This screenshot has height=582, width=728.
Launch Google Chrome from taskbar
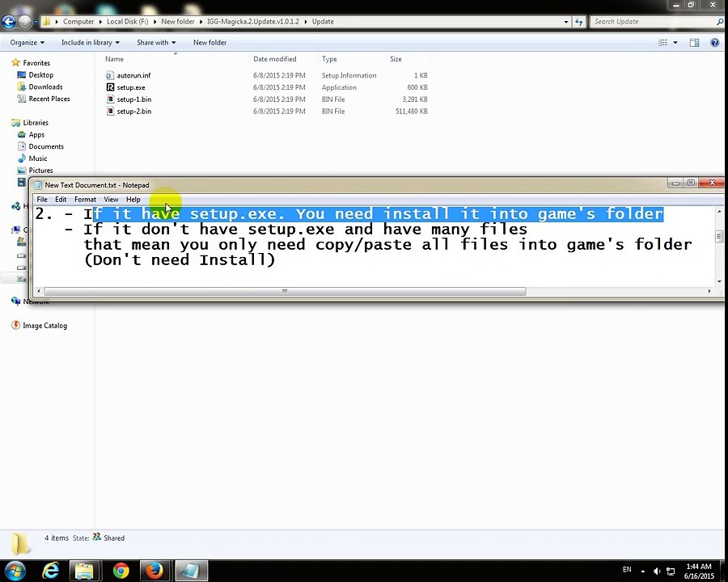click(x=121, y=571)
